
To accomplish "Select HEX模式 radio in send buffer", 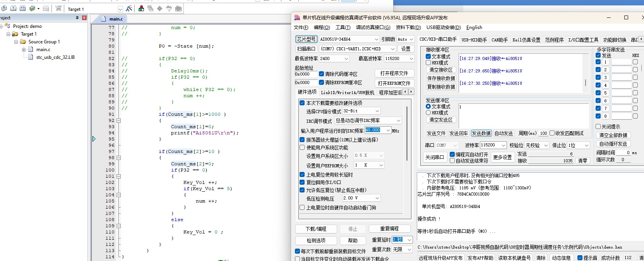I will (428, 113).
